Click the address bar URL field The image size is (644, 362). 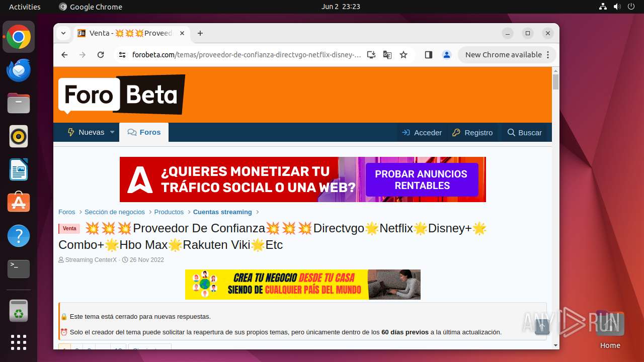point(247,55)
